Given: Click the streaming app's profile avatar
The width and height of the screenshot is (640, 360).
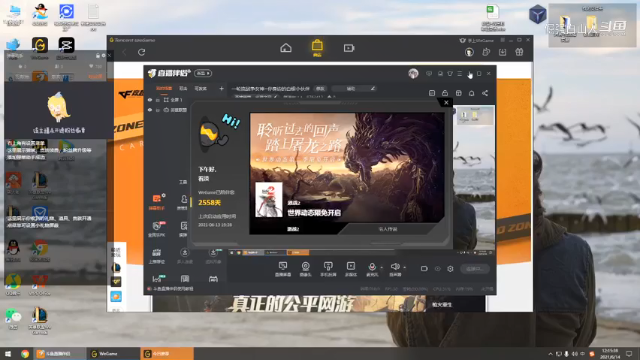Looking at the screenshot, I should point(413,73).
